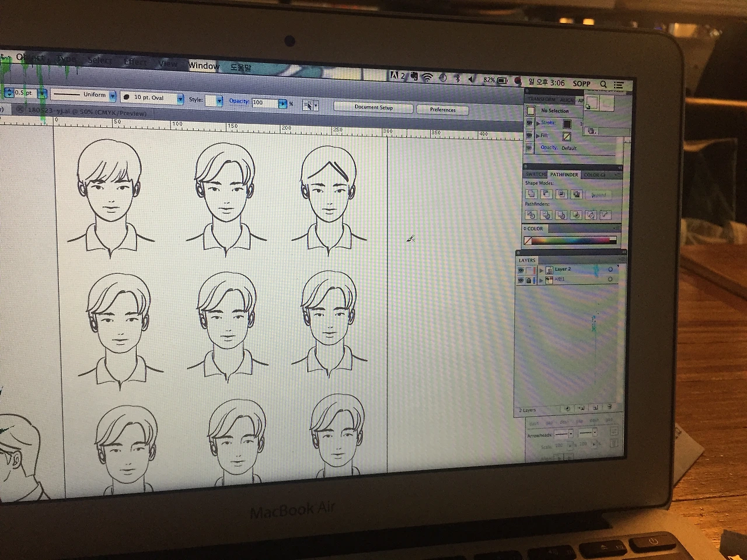
Task: Click the blue Opacity link in control bar
Action: [x=239, y=101]
